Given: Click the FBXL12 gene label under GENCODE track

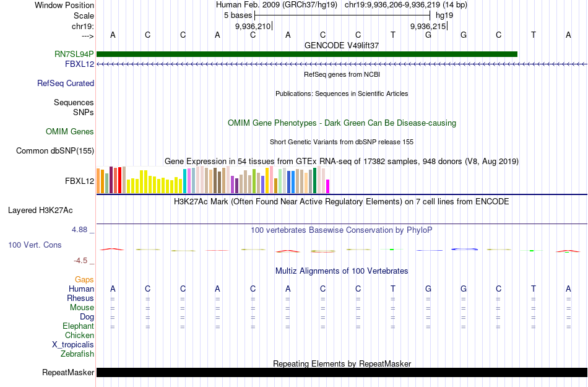Looking at the screenshot, I should click(x=79, y=64).
